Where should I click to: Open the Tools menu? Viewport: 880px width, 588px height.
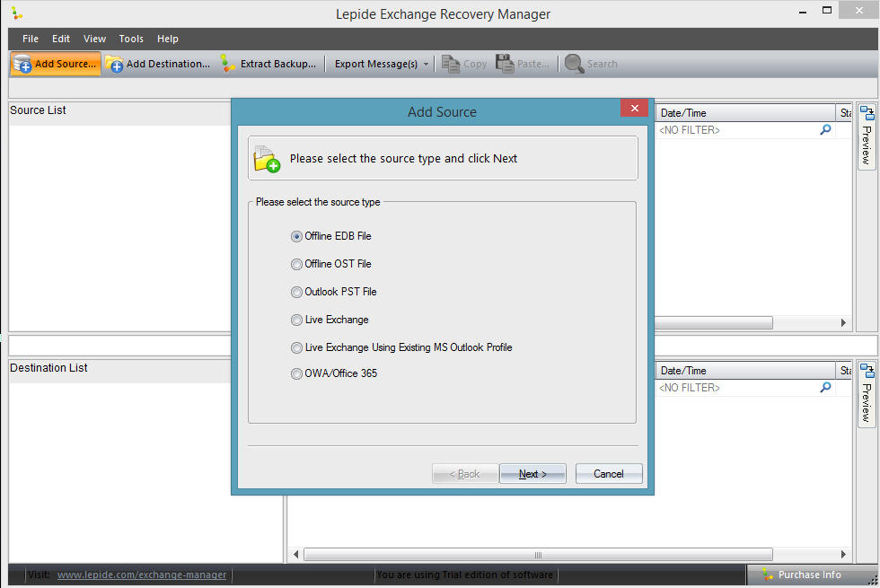[131, 39]
